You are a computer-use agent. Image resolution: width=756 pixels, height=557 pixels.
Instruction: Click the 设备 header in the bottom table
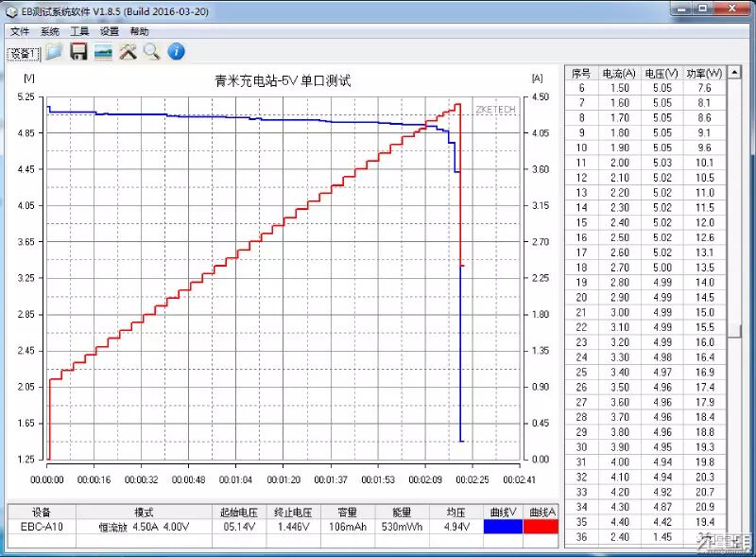pos(42,513)
